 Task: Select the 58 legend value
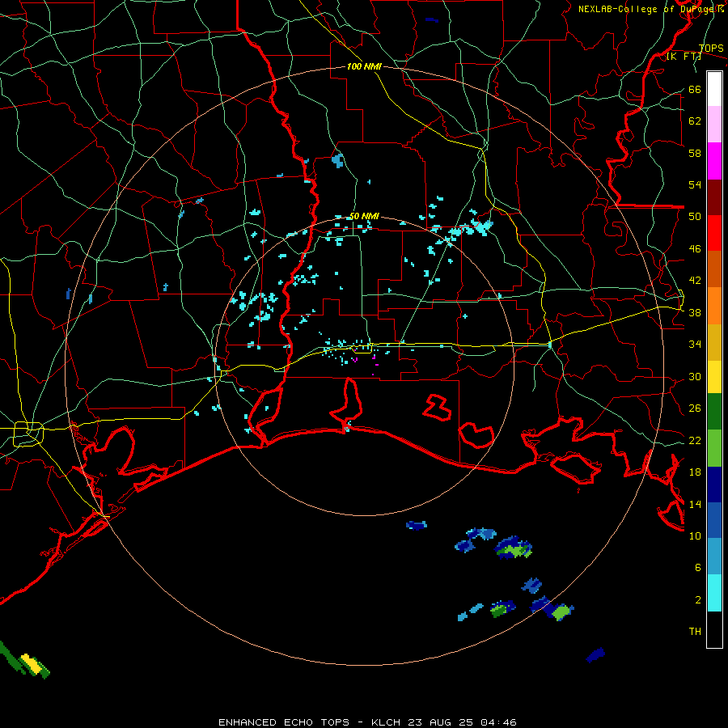[x=695, y=153]
